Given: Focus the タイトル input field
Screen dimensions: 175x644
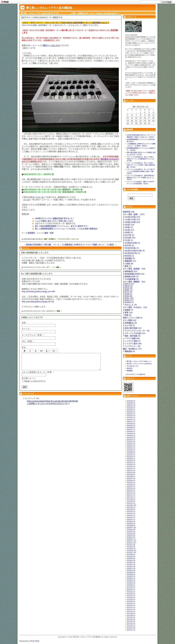Looking at the screenshot, I should [x=38, y=331].
